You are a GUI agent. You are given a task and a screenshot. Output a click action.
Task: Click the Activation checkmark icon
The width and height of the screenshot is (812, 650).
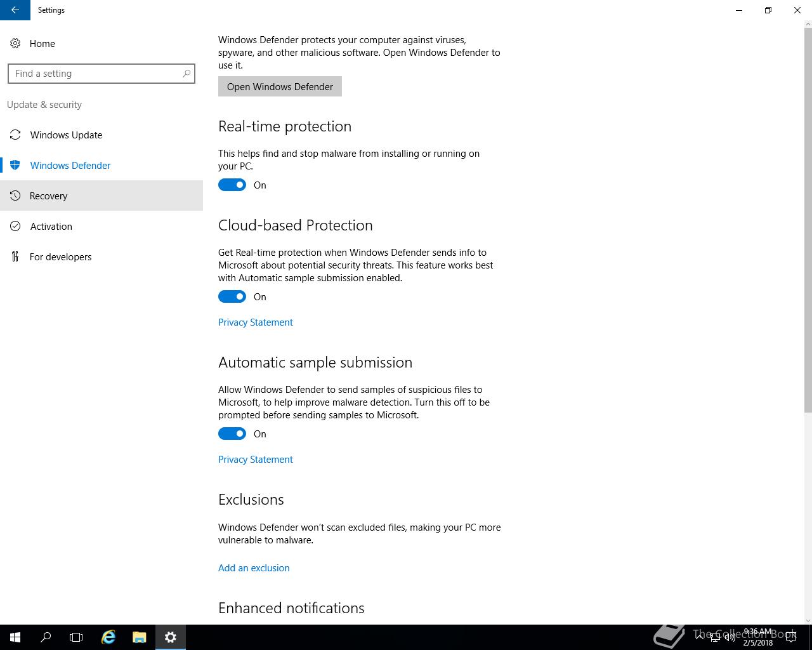click(x=15, y=226)
